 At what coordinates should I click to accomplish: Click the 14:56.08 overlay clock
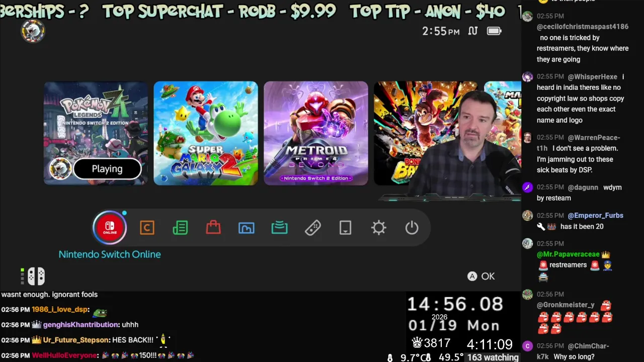(455, 304)
